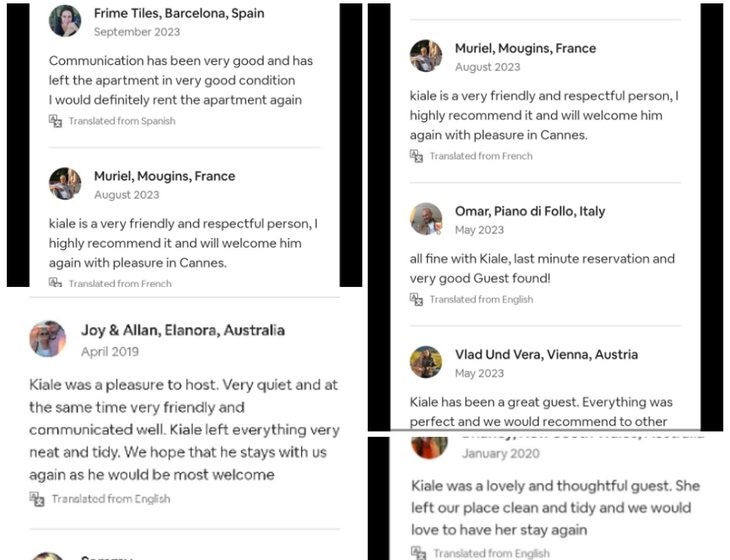This screenshot has width=730, height=560.
Task: Select reviewer name "Omar, Piano di Follo, Italy"
Action: click(530, 211)
